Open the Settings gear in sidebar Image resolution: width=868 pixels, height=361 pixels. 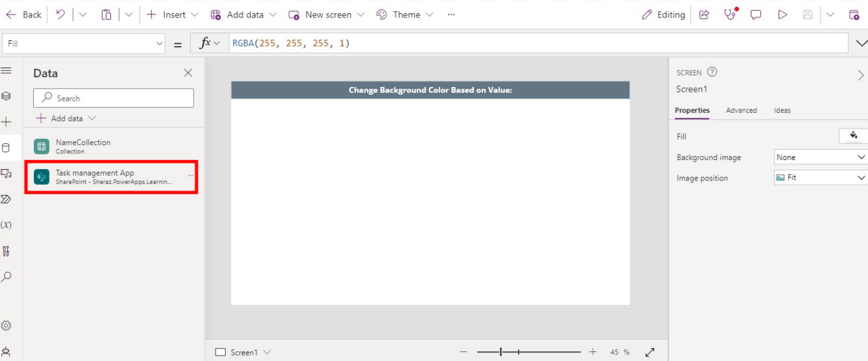[6, 325]
